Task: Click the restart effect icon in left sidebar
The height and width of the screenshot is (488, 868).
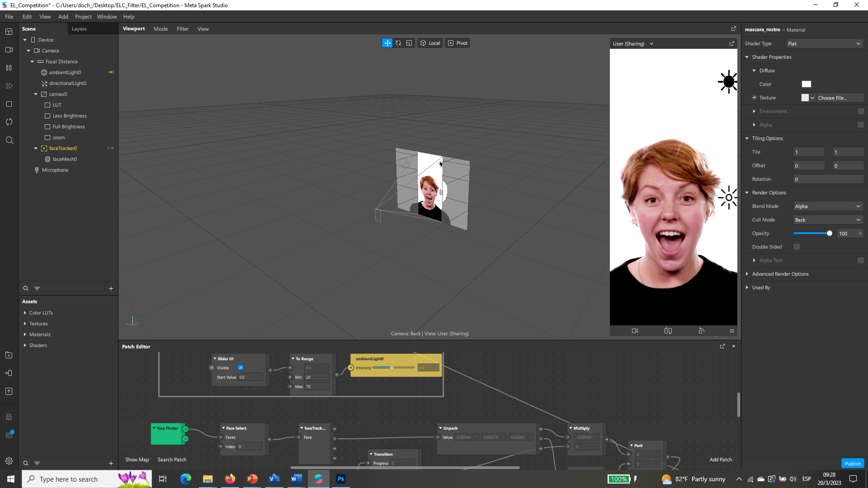Action: [9, 122]
